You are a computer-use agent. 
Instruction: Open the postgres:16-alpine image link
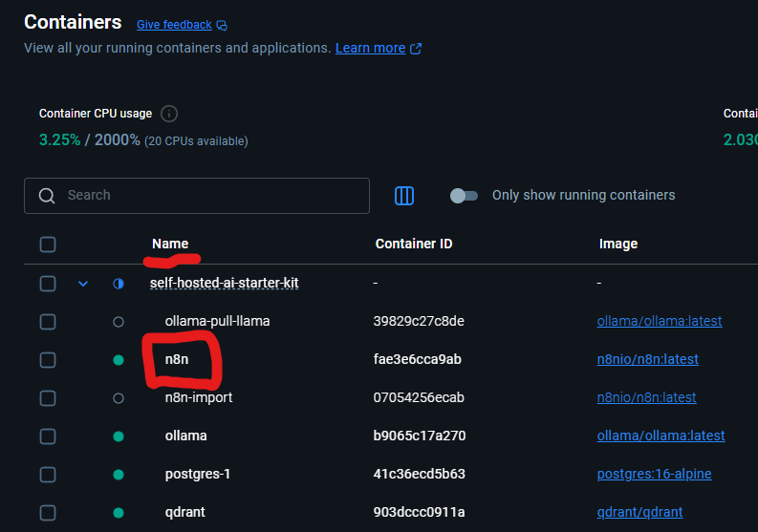(x=654, y=474)
